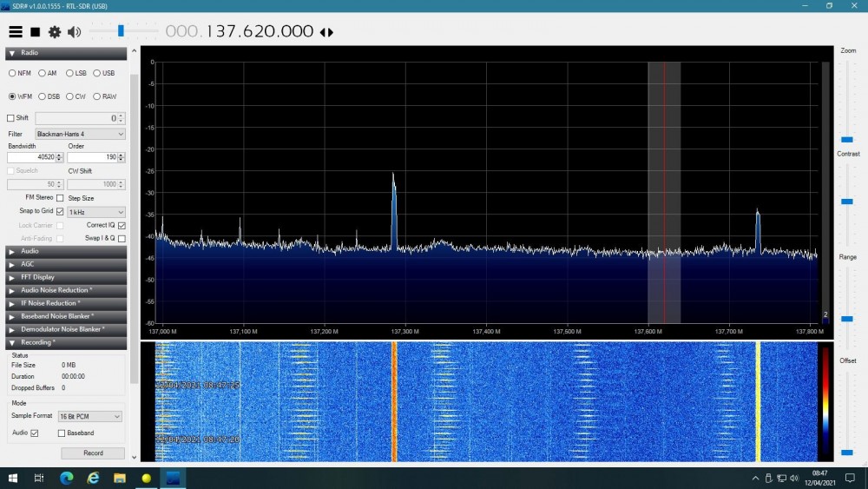Screen dimensions: 868x489
Task: Open the 1 kHz step size dropdown
Action: coord(96,212)
